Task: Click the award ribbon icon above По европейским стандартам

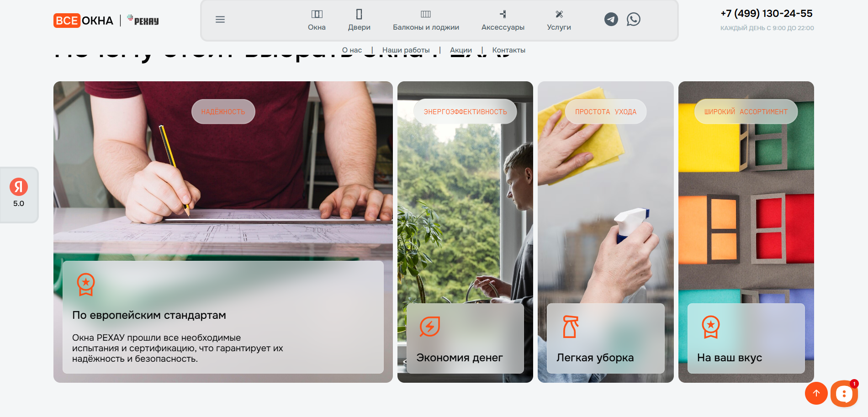Action: pyautogui.click(x=85, y=284)
